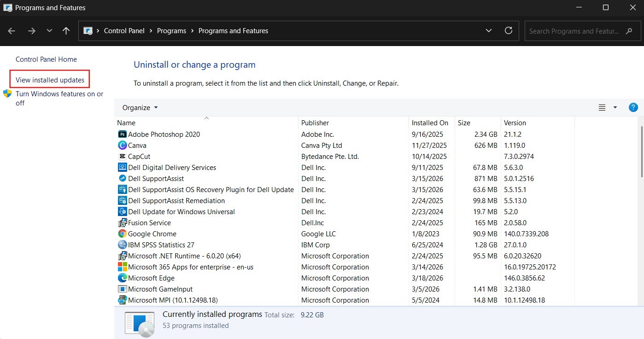Image resolution: width=644 pixels, height=339 pixels.
Task: Click the Microsoft 365 Apps icon
Action: coord(122,267)
